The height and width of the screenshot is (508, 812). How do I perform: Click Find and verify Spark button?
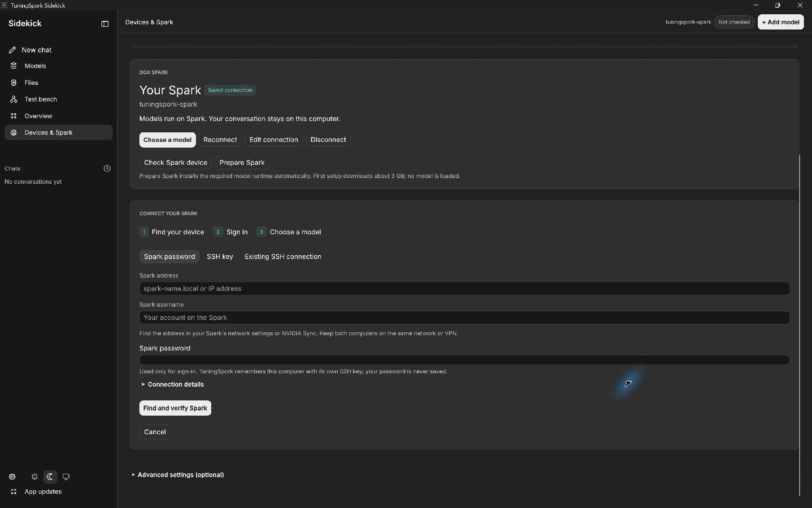click(175, 408)
